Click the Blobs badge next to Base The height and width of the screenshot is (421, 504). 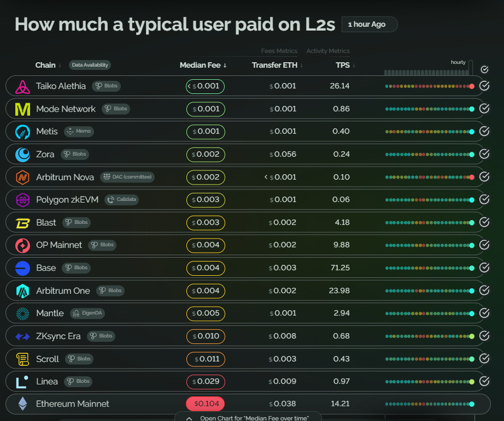pyautogui.click(x=76, y=268)
